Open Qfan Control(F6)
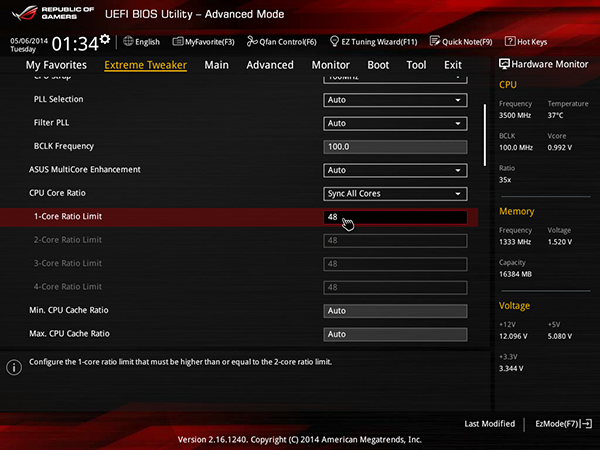The height and width of the screenshot is (450, 600). point(282,42)
